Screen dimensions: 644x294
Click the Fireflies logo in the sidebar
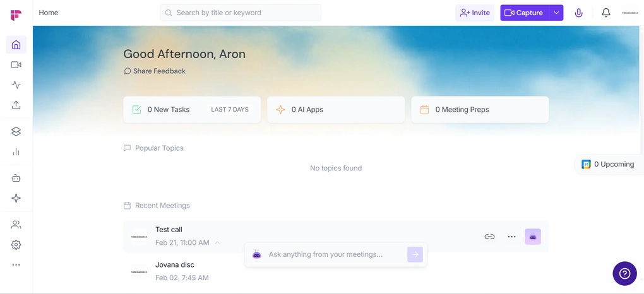point(16,15)
